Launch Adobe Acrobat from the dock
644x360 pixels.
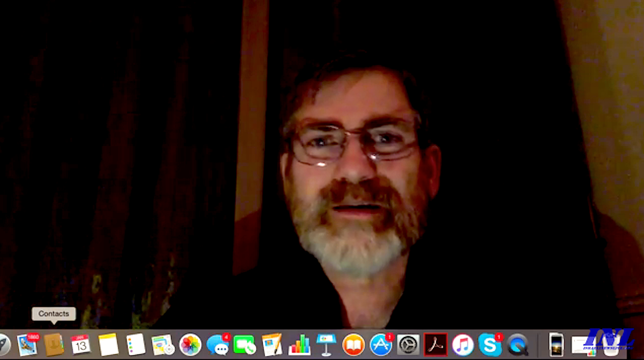435,344
